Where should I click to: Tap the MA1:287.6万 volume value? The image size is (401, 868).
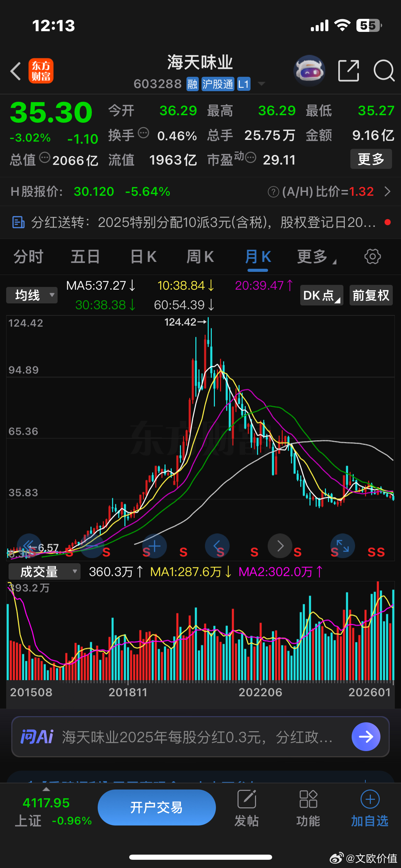tap(191, 571)
